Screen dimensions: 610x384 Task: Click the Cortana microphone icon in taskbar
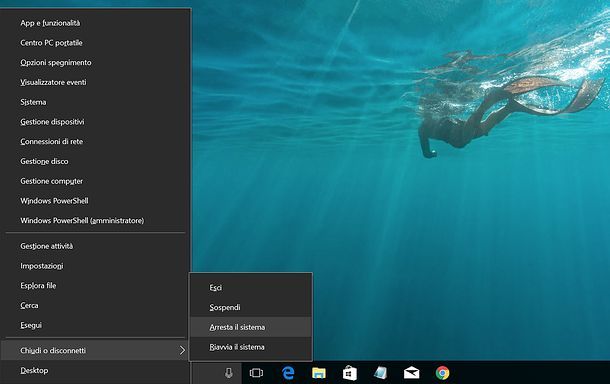tap(229, 373)
